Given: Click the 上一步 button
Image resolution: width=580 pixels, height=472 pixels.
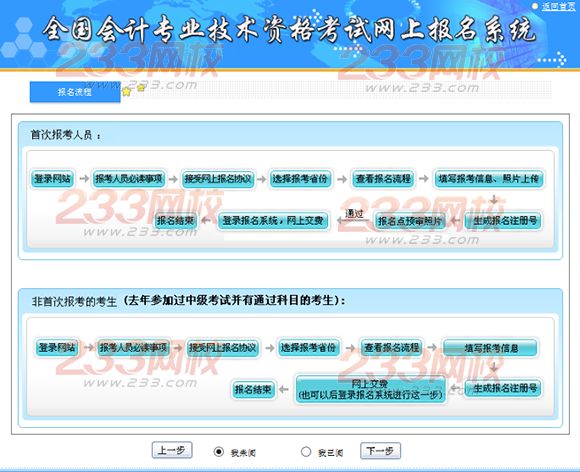Looking at the screenshot, I should click(172, 450).
